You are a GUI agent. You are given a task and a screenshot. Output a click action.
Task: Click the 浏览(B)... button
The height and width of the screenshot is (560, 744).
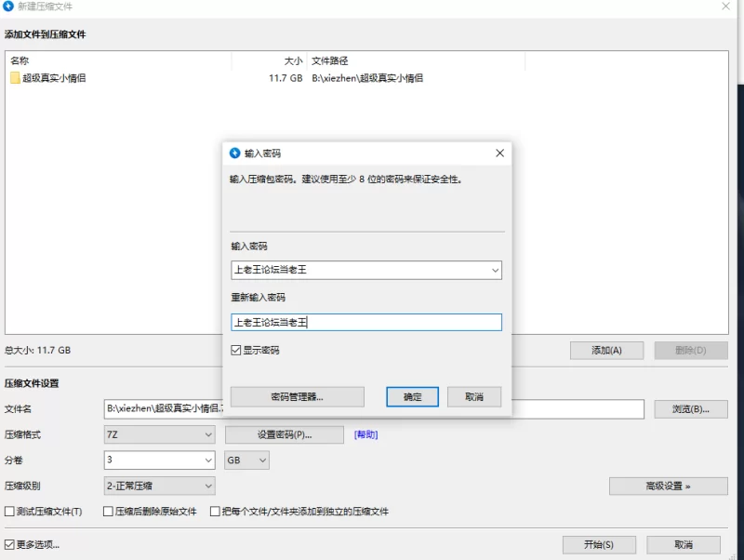(691, 409)
